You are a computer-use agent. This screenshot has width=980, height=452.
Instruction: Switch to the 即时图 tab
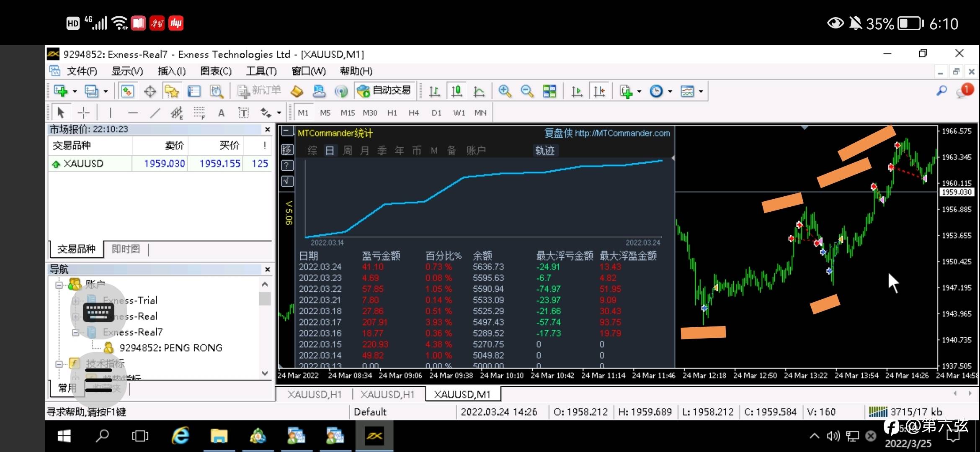[x=126, y=249]
